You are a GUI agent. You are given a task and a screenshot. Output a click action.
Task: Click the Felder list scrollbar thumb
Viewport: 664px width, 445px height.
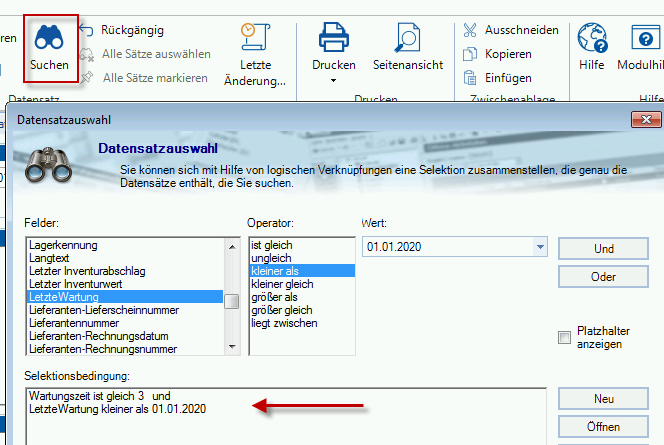tap(231, 301)
